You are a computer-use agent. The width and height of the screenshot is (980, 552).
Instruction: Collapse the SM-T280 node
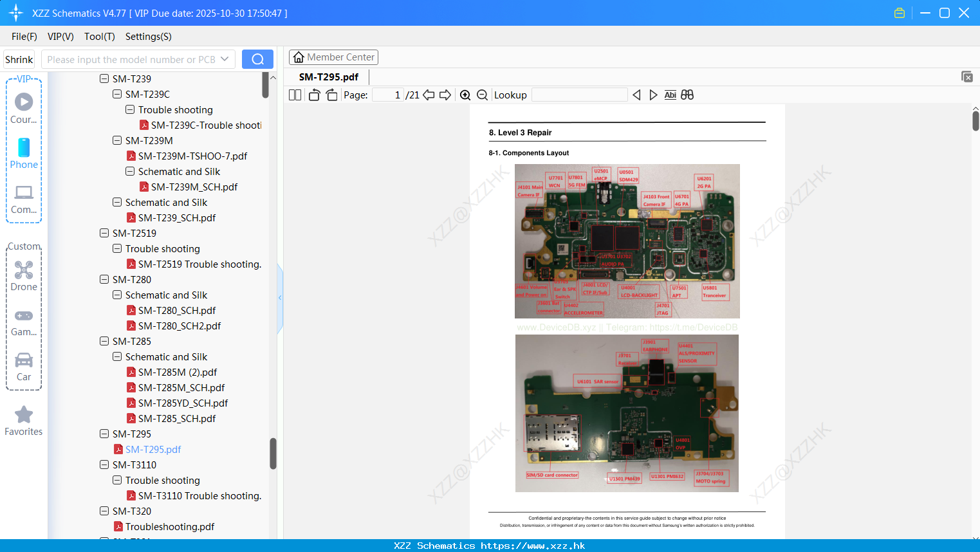click(104, 279)
